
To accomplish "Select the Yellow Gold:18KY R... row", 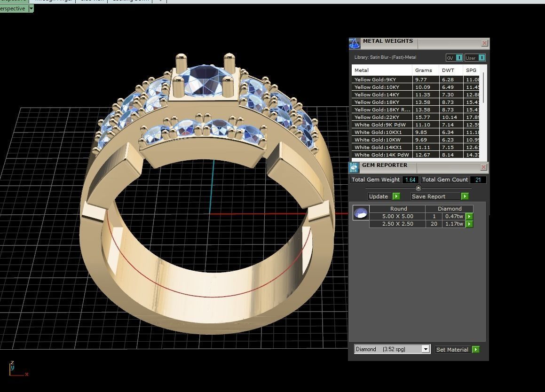I will 415,110.
